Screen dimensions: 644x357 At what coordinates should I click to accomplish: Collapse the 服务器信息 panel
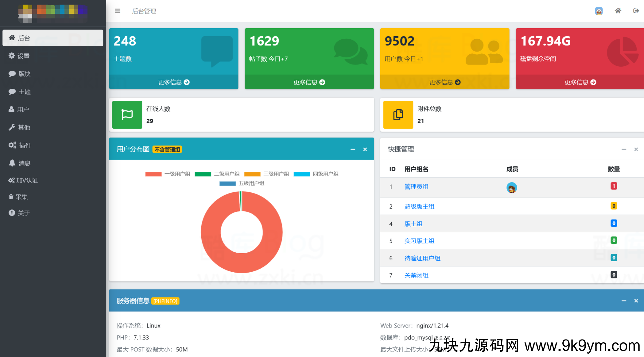[624, 301]
